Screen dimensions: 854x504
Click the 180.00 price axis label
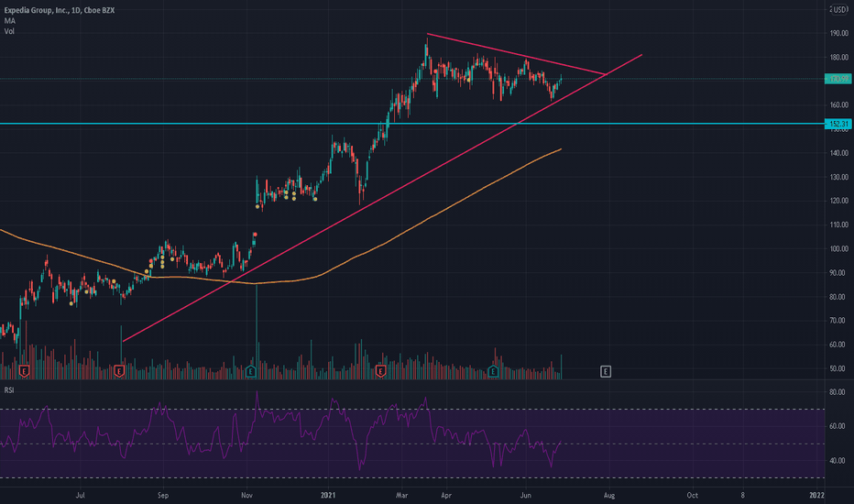(x=838, y=57)
